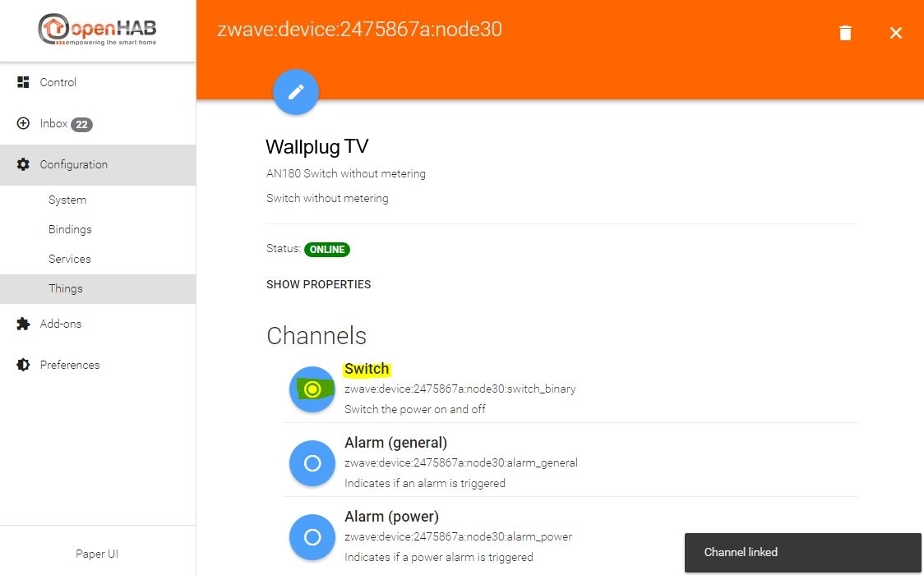Click the Paper UI footer label
The image size is (924, 575).
97,554
